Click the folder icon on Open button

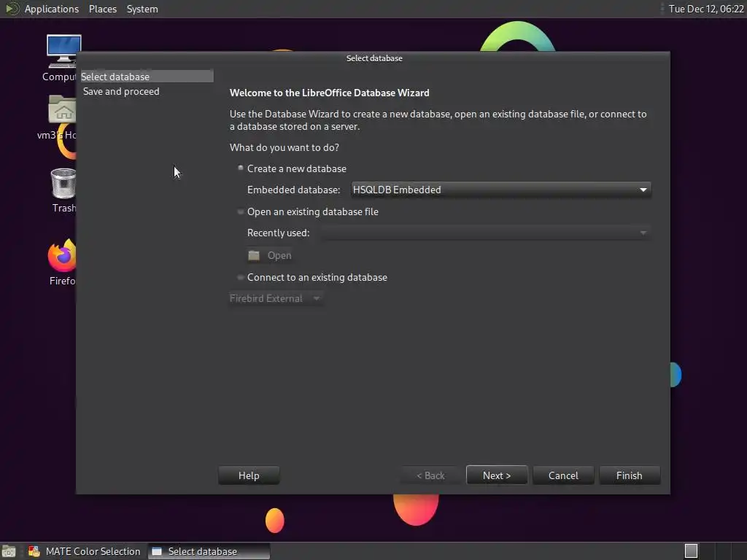pyautogui.click(x=254, y=256)
